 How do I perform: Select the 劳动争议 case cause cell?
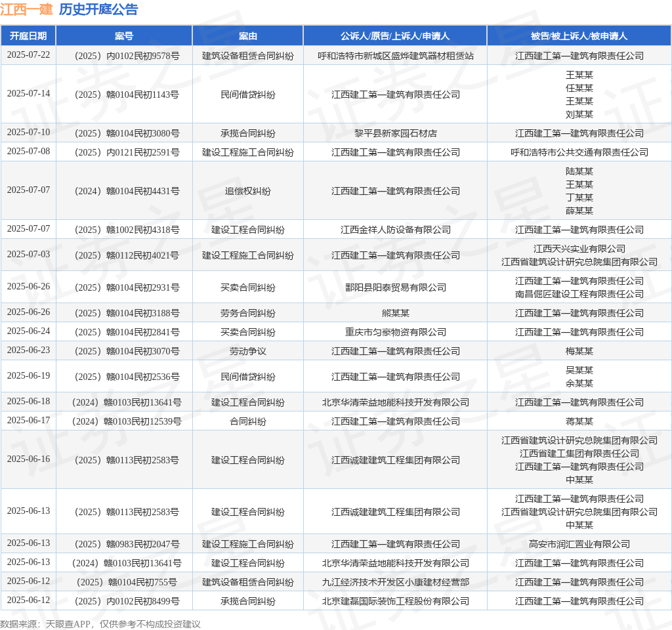pyautogui.click(x=247, y=351)
